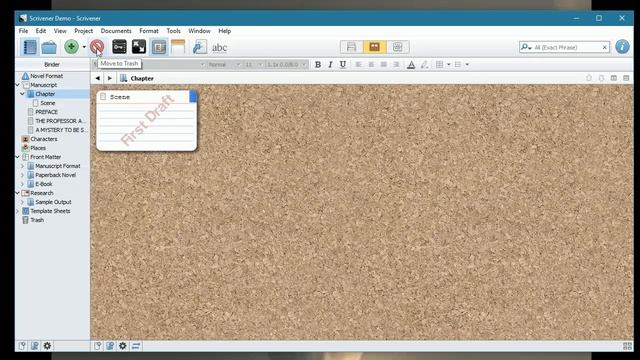Collapse the Manuscript folder
The image size is (640, 360).
pos(18,85)
